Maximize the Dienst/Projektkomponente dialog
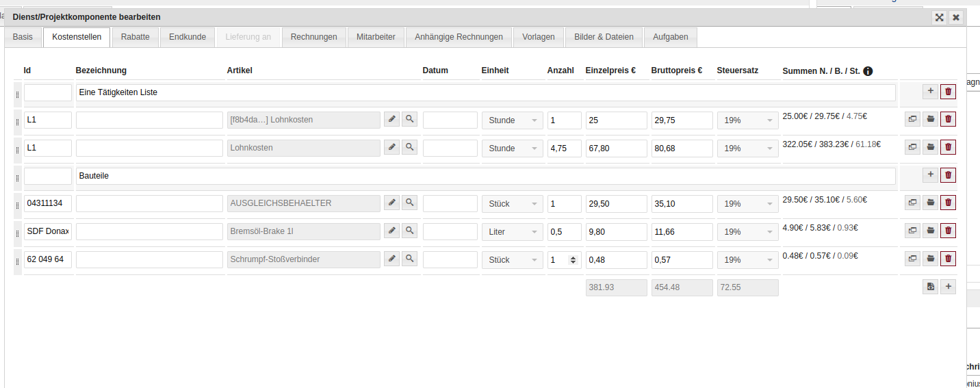Screen dimensions: 980x388 (x=940, y=18)
